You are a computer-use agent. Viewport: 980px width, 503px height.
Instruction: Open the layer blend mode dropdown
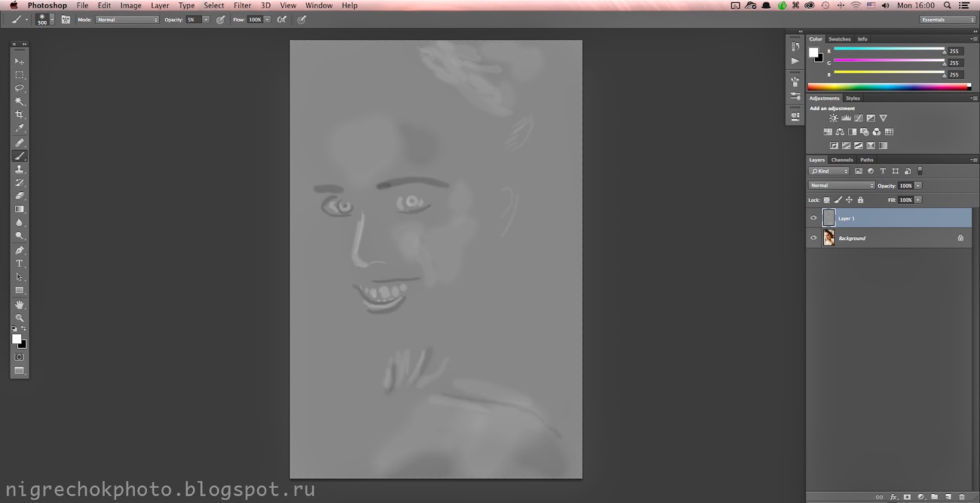tap(842, 185)
